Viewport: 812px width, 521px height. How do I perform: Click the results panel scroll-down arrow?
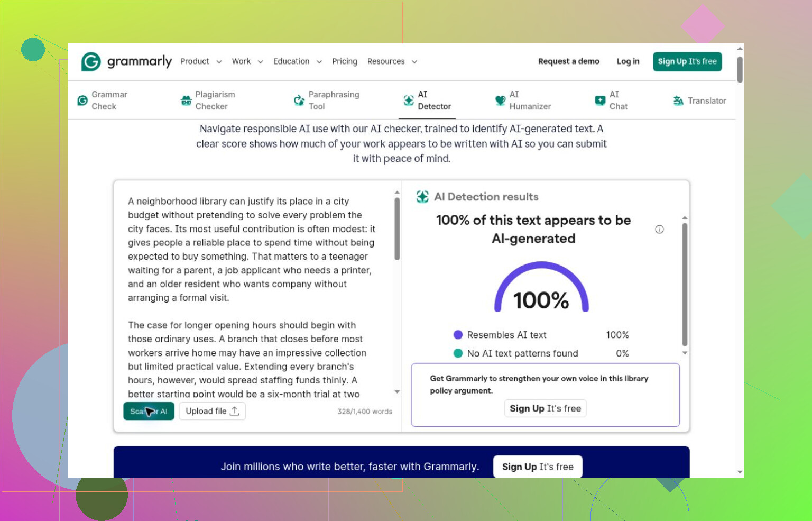[685, 353]
